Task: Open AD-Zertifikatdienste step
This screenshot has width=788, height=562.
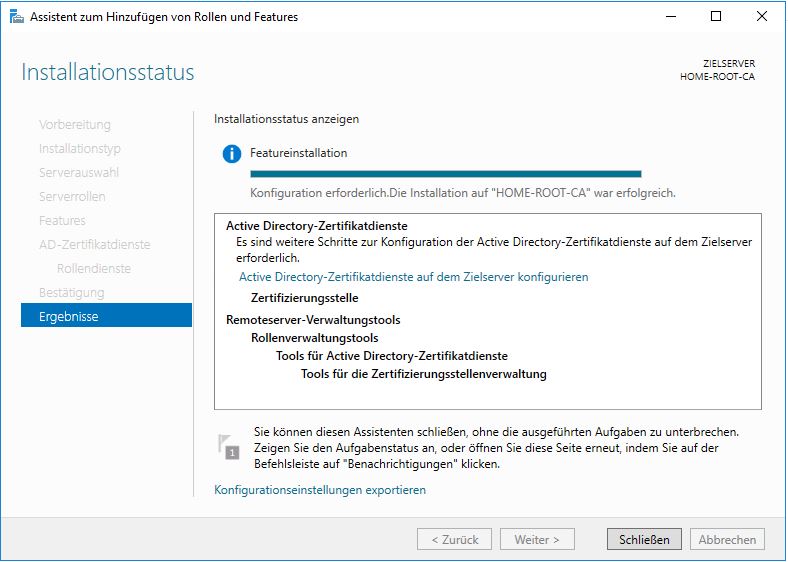Action: 95,245
